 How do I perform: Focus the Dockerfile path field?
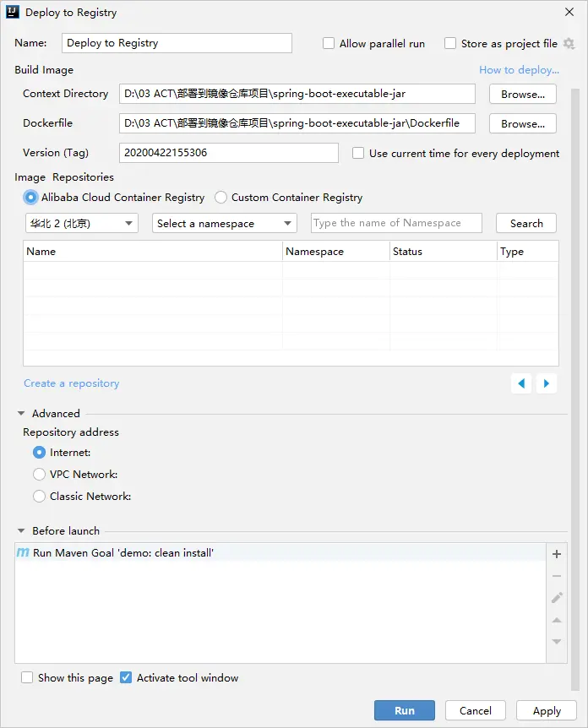point(297,123)
